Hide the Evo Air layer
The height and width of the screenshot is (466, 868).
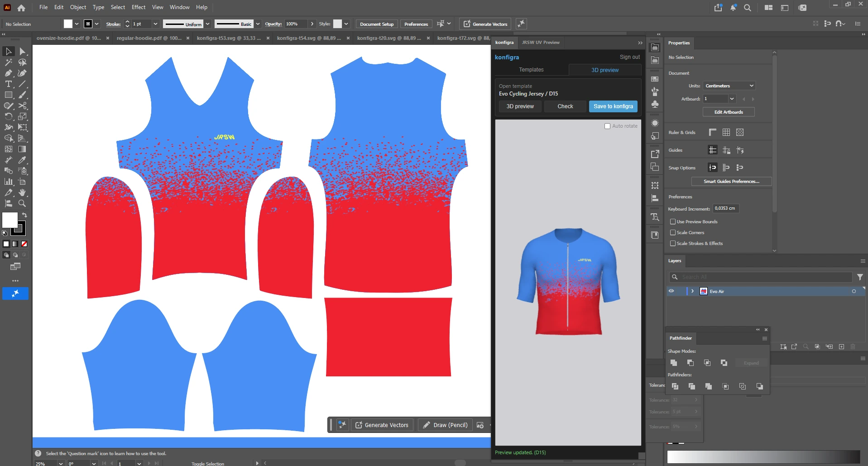tap(671, 291)
